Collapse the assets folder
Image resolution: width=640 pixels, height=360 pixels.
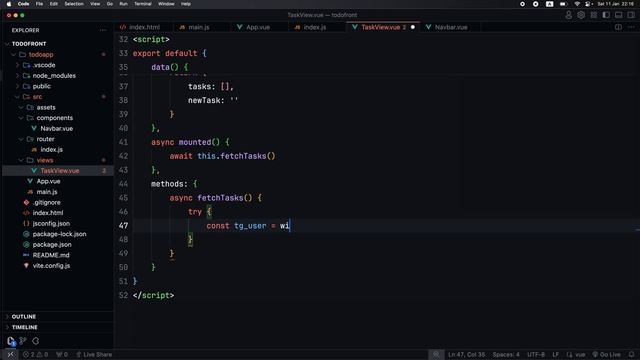point(46,107)
